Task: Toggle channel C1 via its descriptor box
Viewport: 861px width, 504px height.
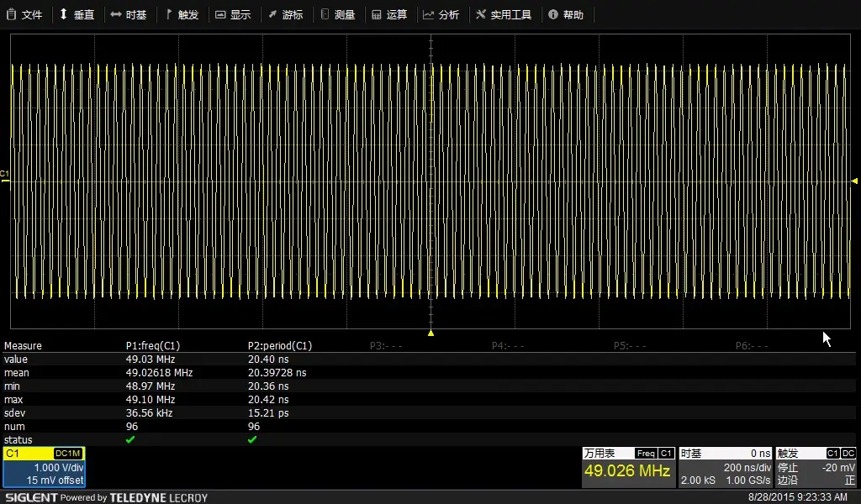Action: 44,468
